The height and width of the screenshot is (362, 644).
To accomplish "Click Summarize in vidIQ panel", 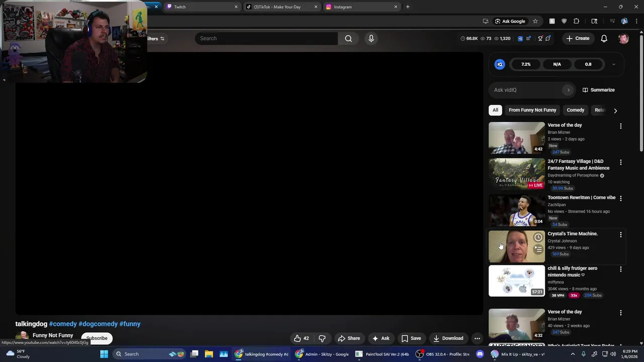I will (x=598, y=90).
